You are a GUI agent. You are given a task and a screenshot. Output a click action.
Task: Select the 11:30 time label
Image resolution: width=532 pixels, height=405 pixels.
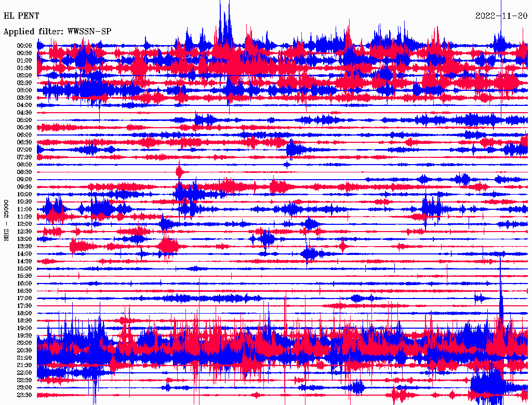point(24,217)
